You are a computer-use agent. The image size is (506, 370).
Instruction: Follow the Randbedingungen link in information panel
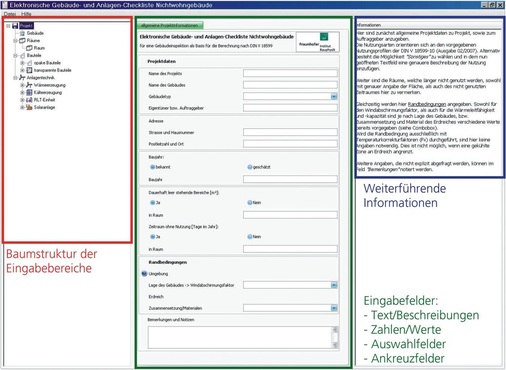(427, 104)
